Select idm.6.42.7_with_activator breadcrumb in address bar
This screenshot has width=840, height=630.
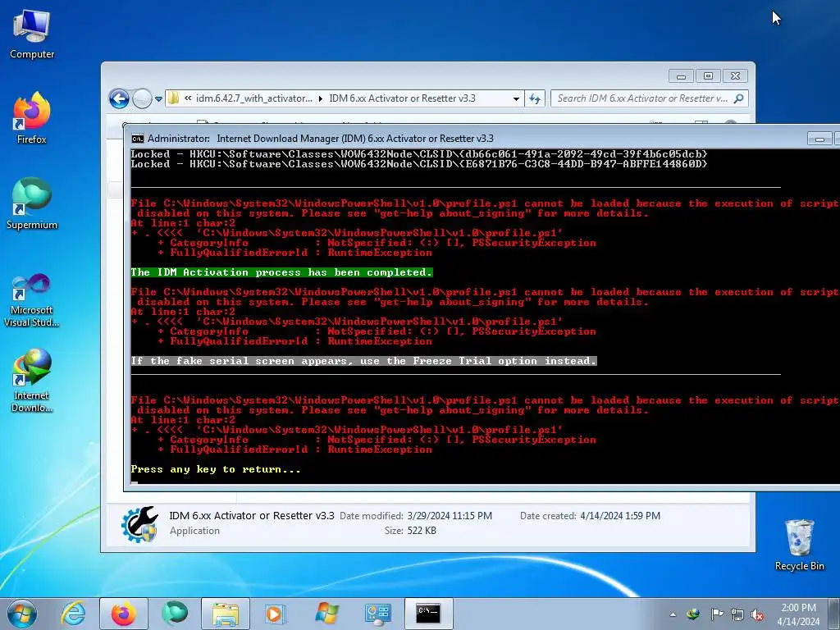click(254, 98)
